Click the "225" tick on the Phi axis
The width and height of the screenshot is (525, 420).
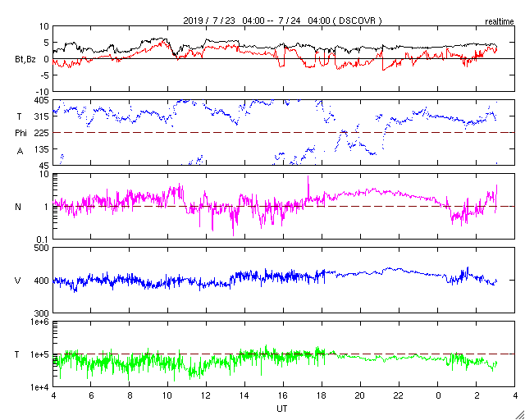click(x=43, y=133)
